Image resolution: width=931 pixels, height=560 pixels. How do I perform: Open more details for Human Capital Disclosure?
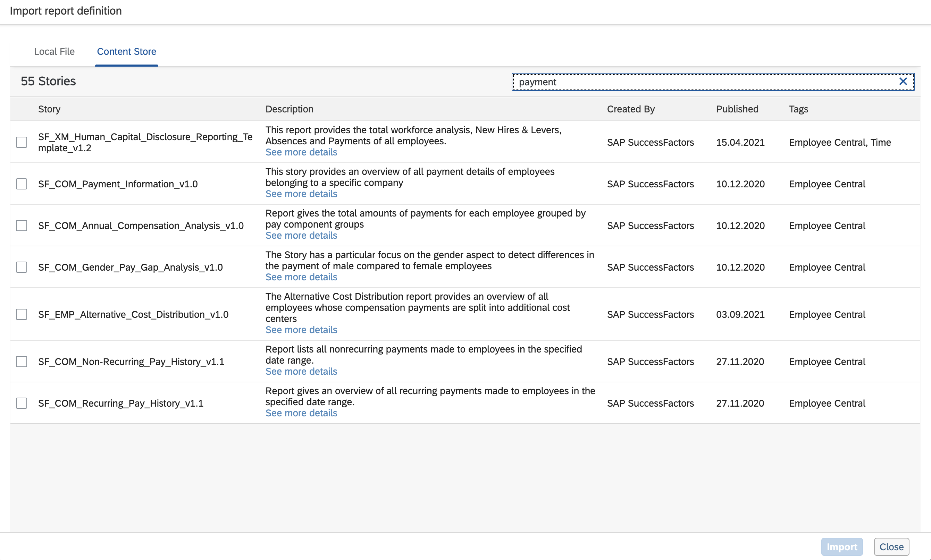coord(301,152)
